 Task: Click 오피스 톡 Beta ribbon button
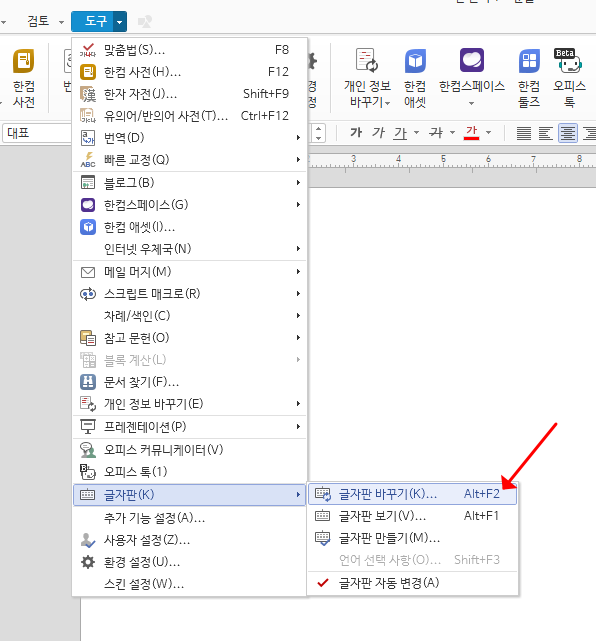pyautogui.click(x=569, y=78)
